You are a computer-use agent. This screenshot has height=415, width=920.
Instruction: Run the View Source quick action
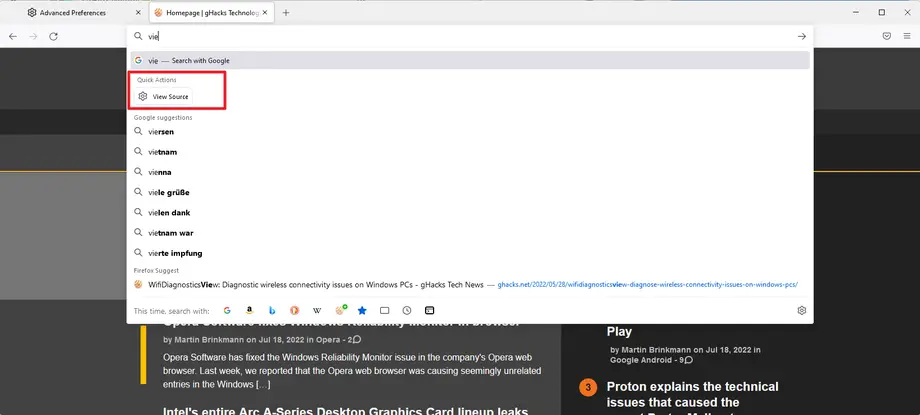pyautogui.click(x=163, y=96)
